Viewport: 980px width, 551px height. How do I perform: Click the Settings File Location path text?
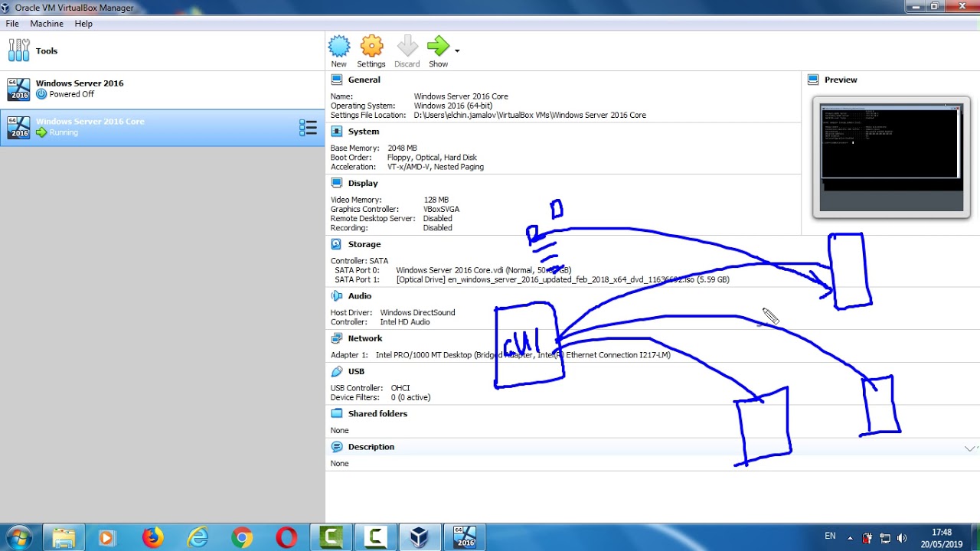tap(530, 115)
